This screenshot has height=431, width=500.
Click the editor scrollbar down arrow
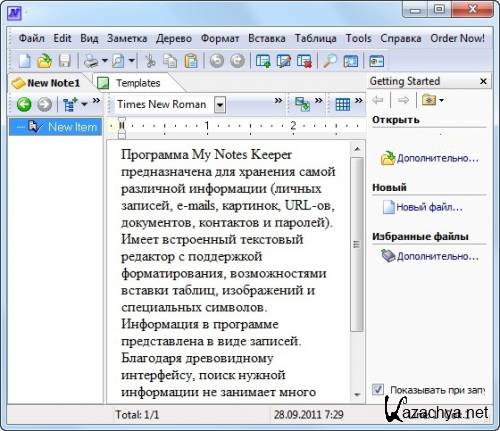click(357, 395)
